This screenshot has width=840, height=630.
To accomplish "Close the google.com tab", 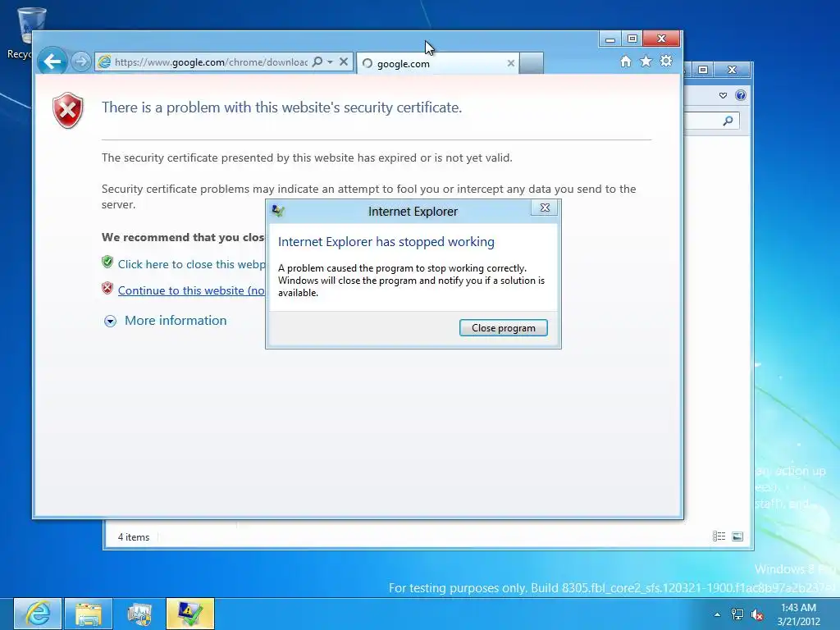I will tap(510, 63).
